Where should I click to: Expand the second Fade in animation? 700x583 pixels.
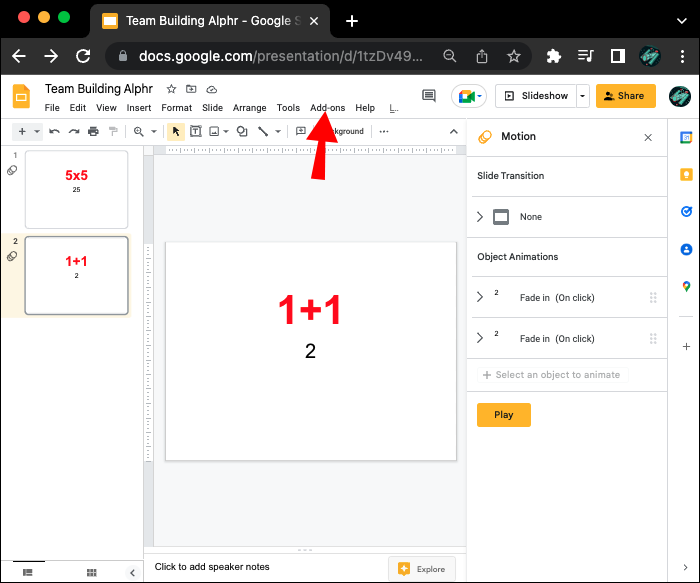click(480, 338)
